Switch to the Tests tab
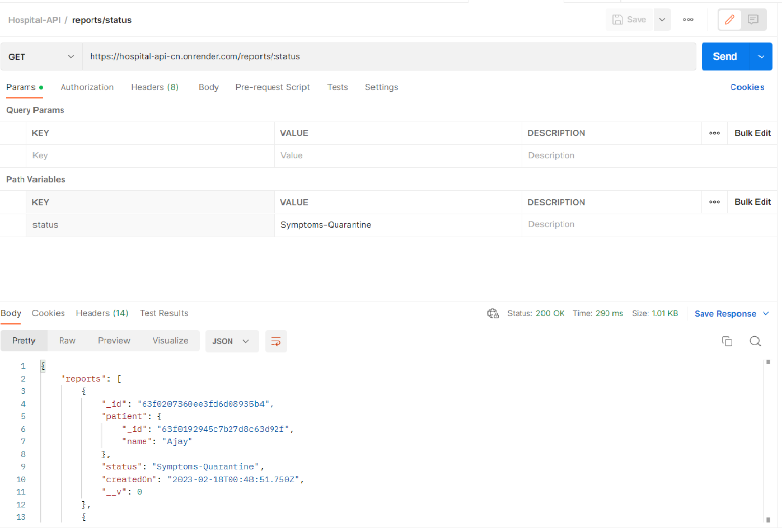 coord(338,87)
